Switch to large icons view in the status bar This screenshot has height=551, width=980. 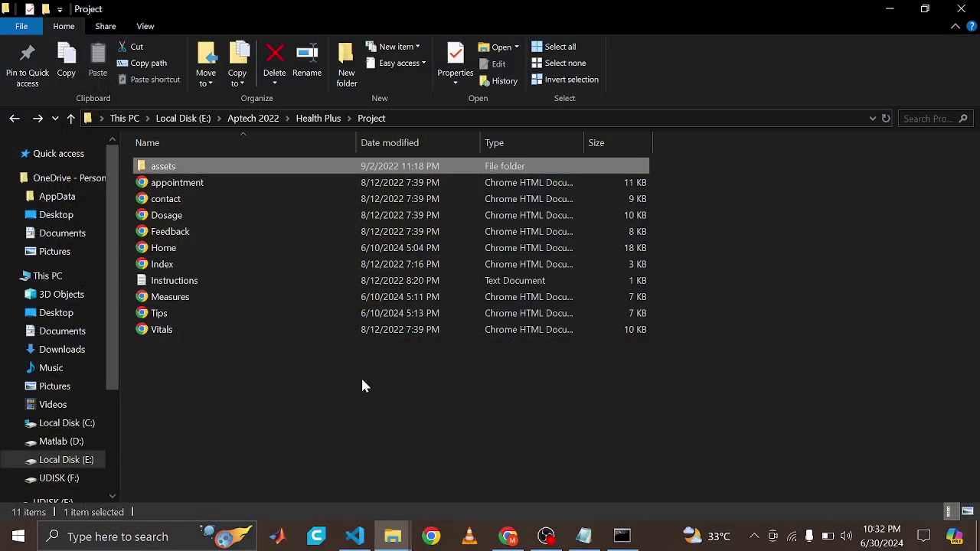(968, 511)
